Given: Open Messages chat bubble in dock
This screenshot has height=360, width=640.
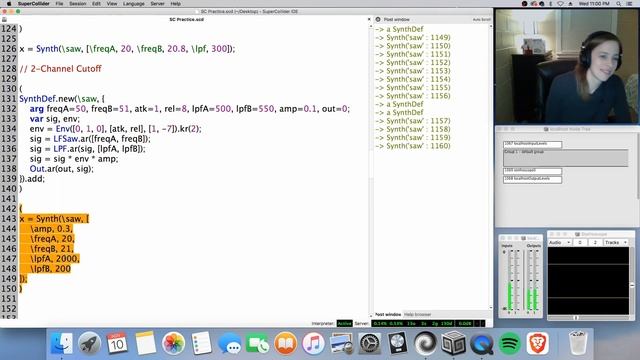Looking at the screenshot, I should pyautogui.click(x=229, y=343).
